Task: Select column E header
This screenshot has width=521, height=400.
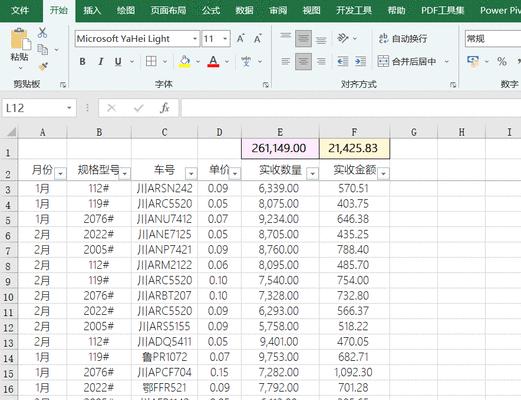Action: tap(280, 132)
